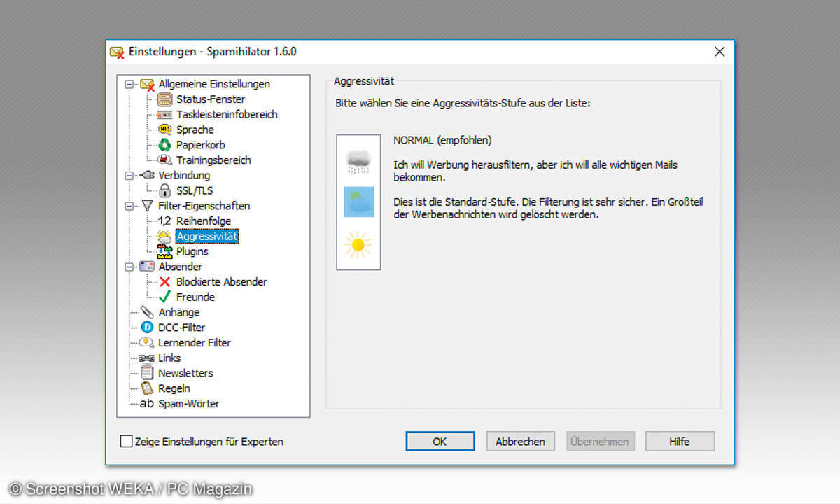Choose the rain cloud aggressiveness level
The width and height of the screenshot is (840, 504).
[x=358, y=162]
